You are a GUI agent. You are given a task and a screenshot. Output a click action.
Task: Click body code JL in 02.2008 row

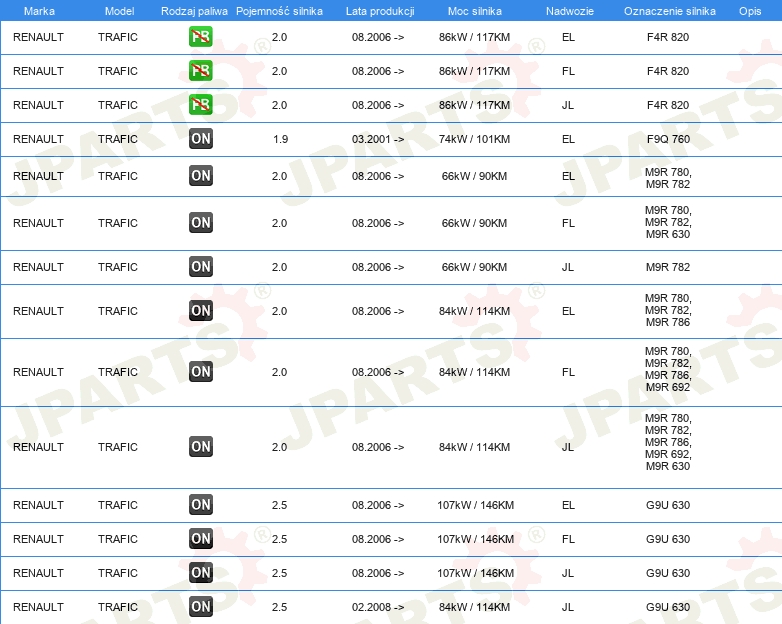(x=568, y=607)
